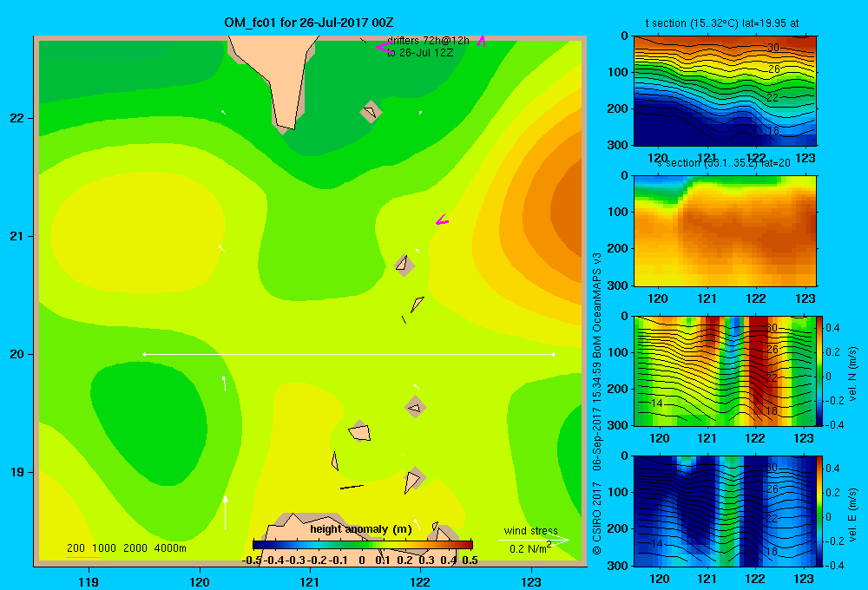Image resolution: width=868 pixels, height=590 pixels.
Task: Click the '300' depth label of the temperature section
Action: pyautogui.click(x=618, y=145)
